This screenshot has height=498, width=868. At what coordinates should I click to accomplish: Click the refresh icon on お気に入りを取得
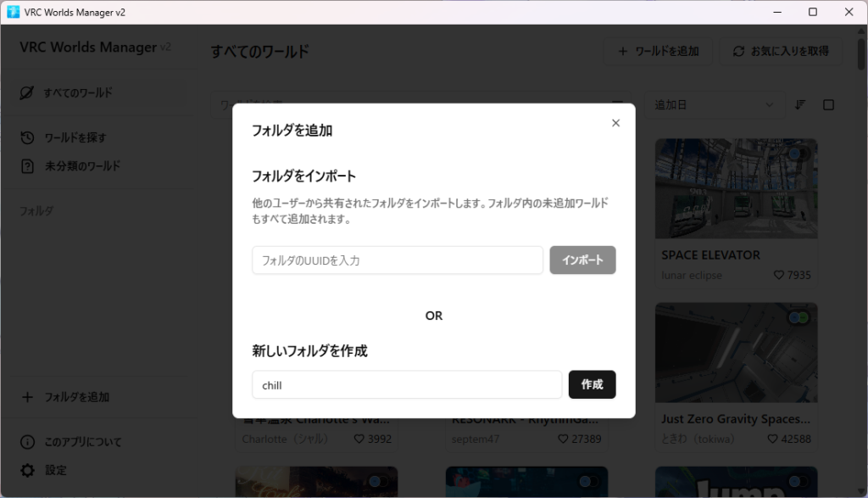coord(739,51)
